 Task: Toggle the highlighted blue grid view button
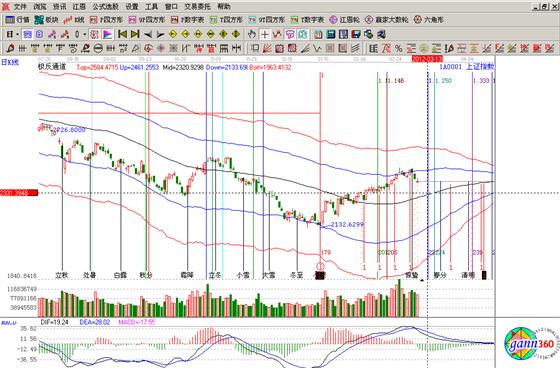pos(27,34)
